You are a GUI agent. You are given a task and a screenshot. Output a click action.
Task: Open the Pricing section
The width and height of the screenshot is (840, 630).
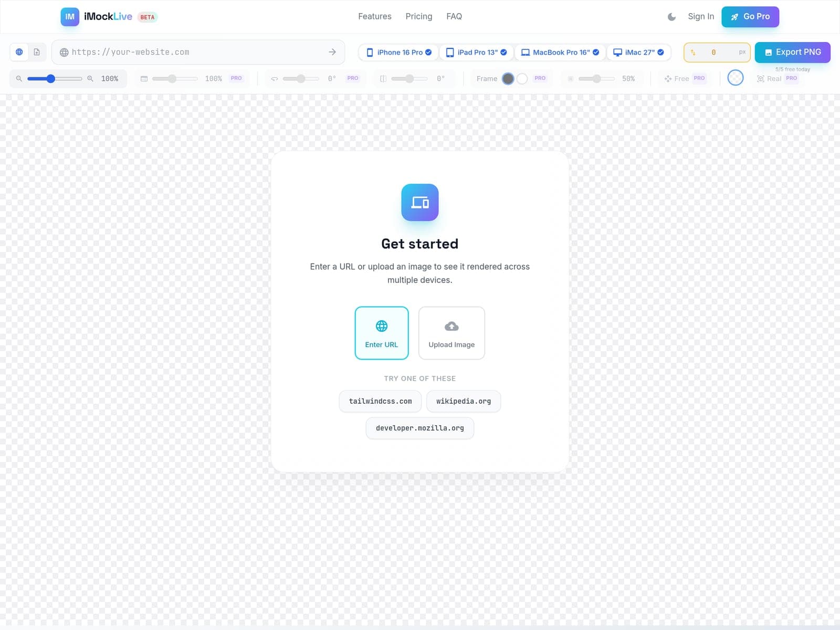[x=419, y=16]
